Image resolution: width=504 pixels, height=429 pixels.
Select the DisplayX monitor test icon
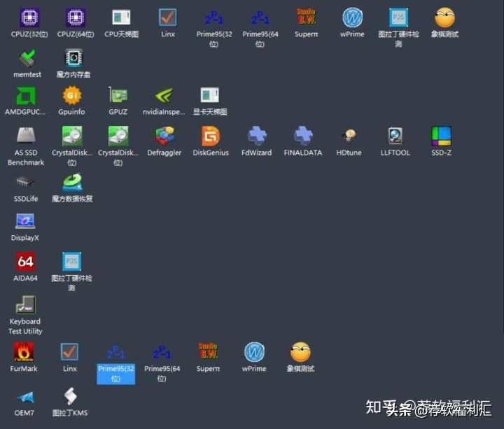pos(25,222)
